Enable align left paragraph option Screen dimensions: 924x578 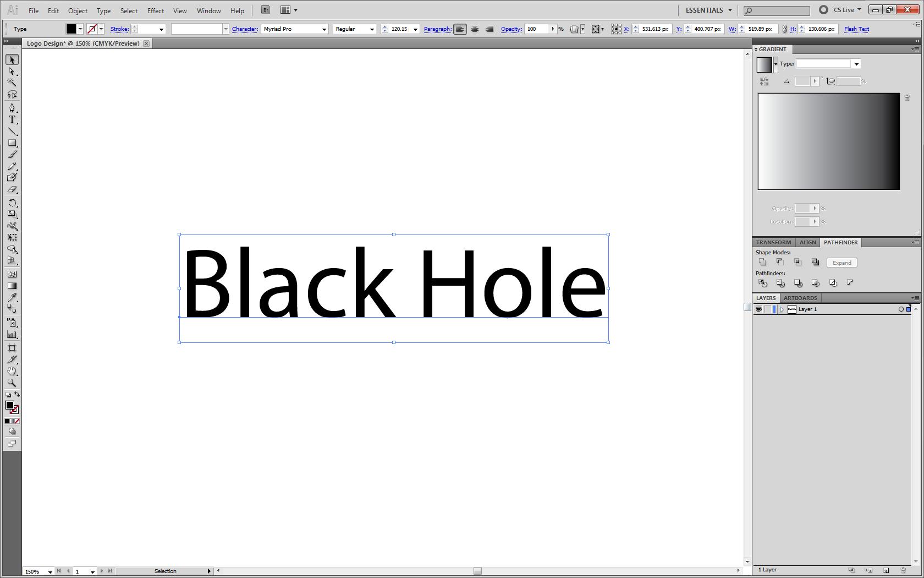[x=460, y=29]
